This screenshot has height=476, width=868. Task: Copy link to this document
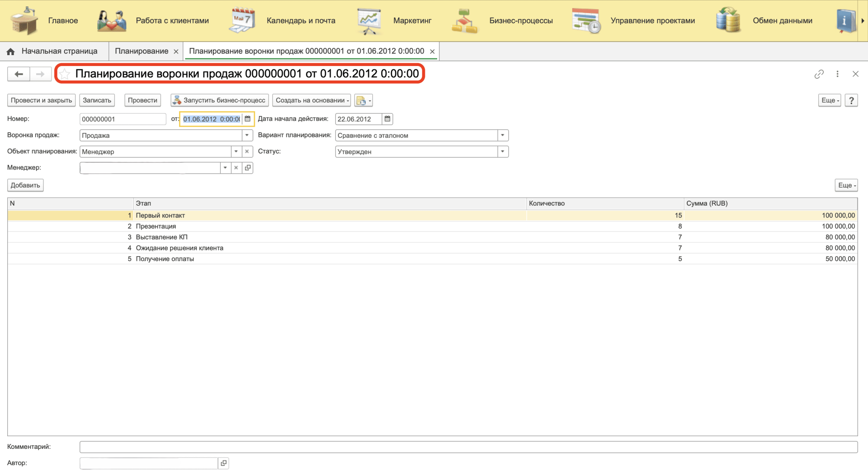coord(819,74)
